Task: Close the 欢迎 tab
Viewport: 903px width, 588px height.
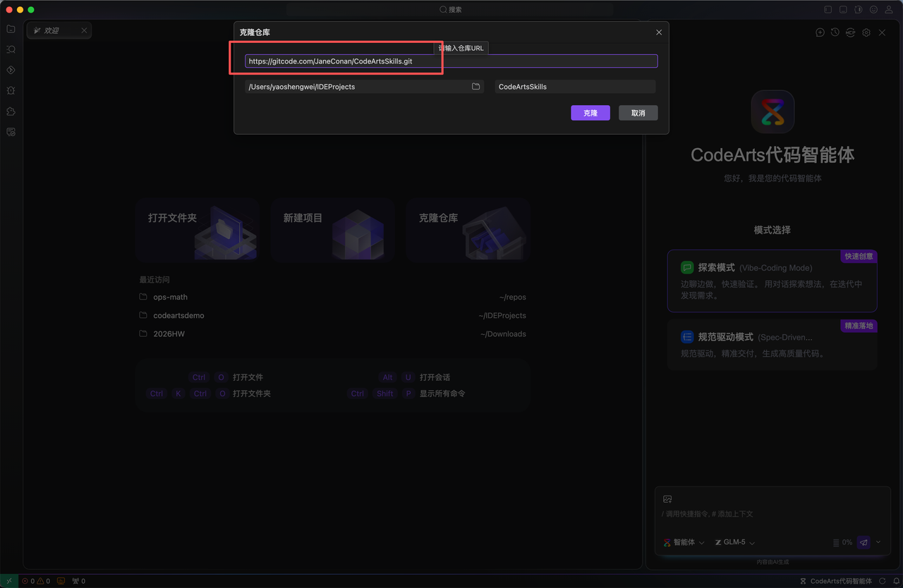Action: tap(84, 30)
